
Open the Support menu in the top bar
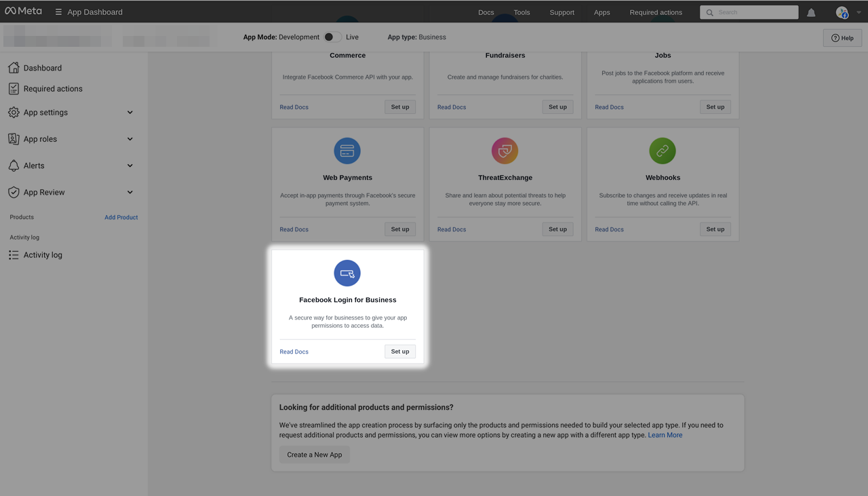tap(562, 12)
